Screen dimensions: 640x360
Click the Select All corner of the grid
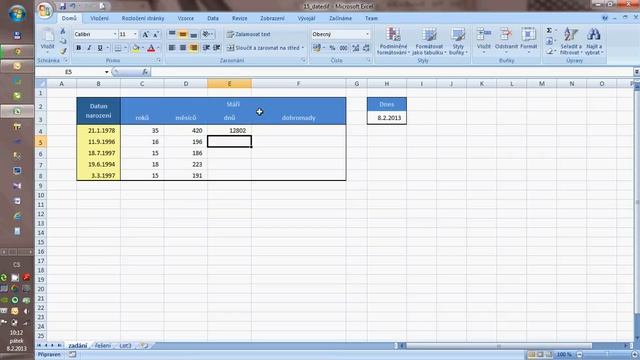(x=41, y=83)
